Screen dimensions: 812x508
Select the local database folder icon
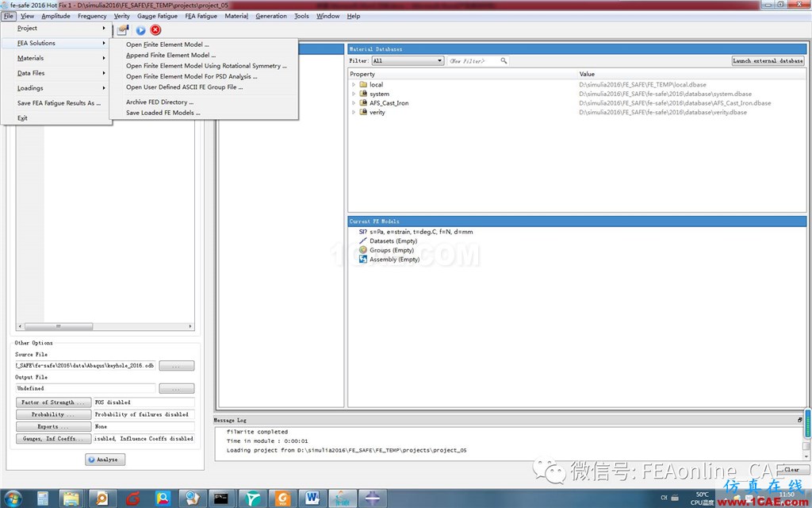pos(363,84)
